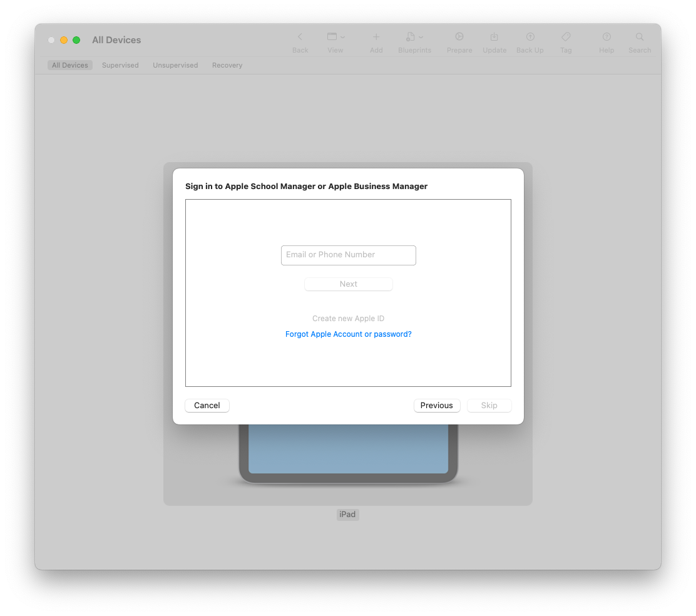Image resolution: width=696 pixels, height=616 pixels.
Task: Click the green full-screen window button
Action: (76, 40)
